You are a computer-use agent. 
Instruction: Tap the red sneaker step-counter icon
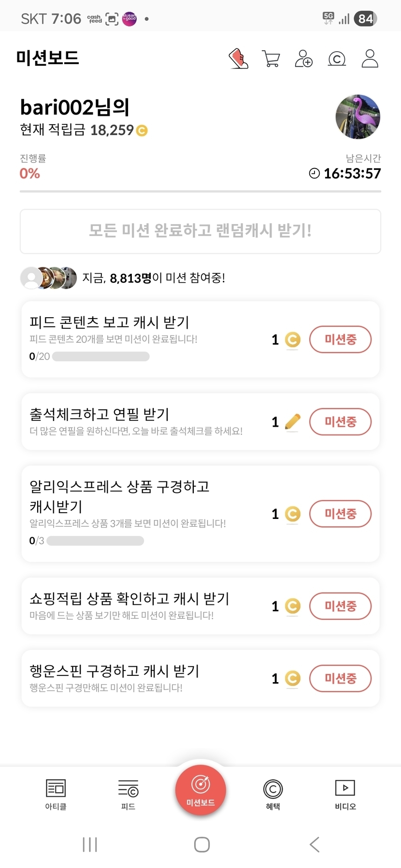[x=238, y=59]
